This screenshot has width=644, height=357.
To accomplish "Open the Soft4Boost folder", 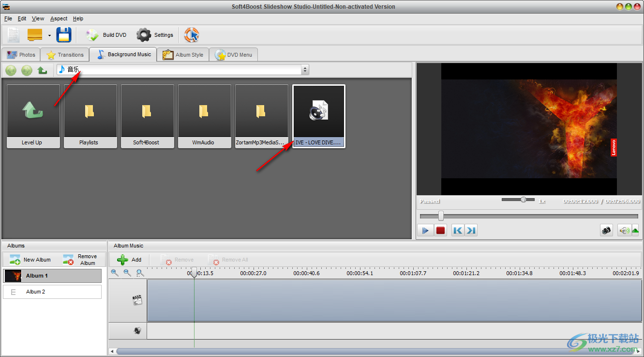I will (148, 116).
